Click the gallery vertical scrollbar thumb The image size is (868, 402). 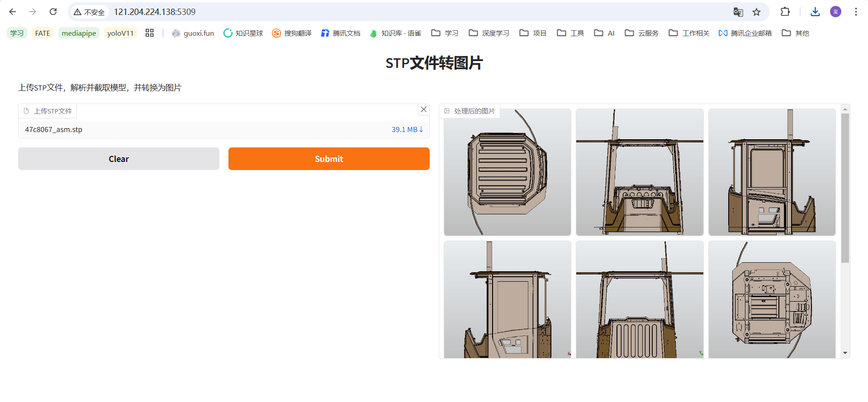tap(845, 188)
